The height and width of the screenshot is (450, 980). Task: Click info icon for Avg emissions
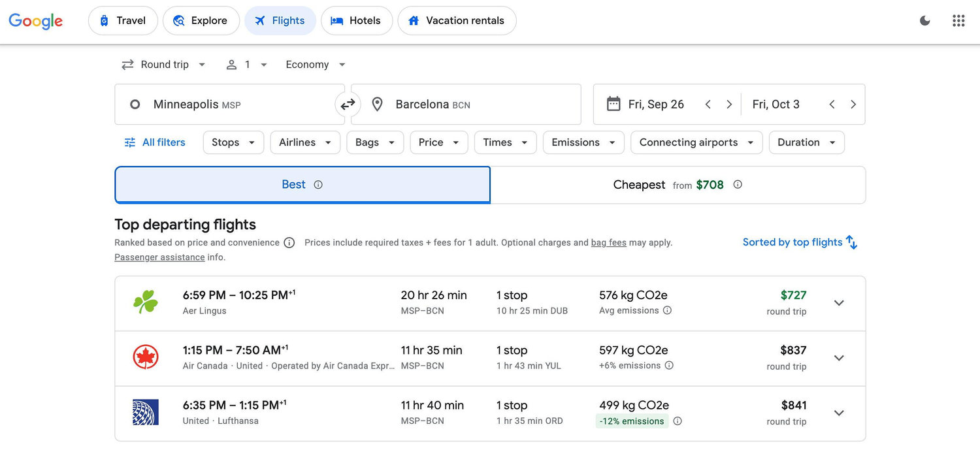pyautogui.click(x=667, y=311)
